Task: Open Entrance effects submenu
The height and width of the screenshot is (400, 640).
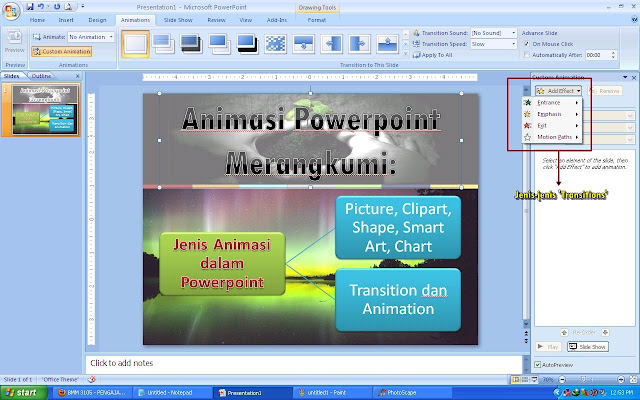Action: 551,102
